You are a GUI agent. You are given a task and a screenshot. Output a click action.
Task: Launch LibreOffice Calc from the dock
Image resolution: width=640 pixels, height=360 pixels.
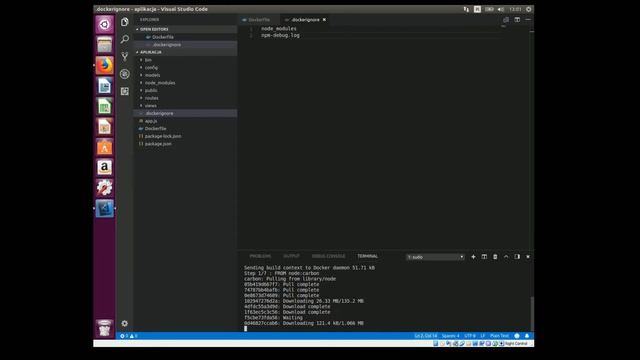pos(104,107)
